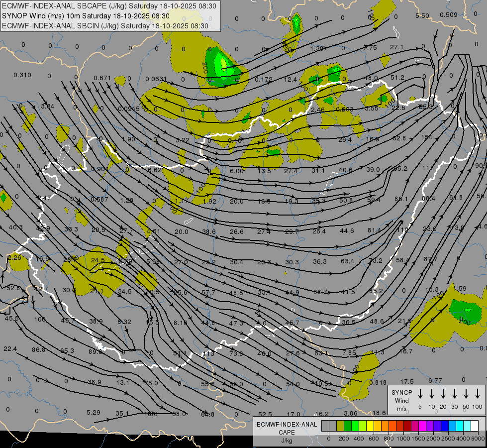Choose the light cyan legend swatch
The height and width of the screenshot is (448, 487).
467,426
